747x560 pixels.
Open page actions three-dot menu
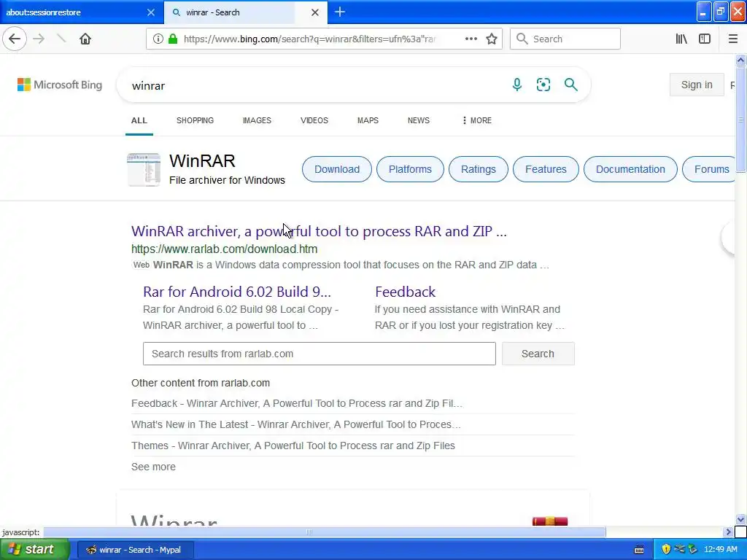pyautogui.click(x=471, y=39)
